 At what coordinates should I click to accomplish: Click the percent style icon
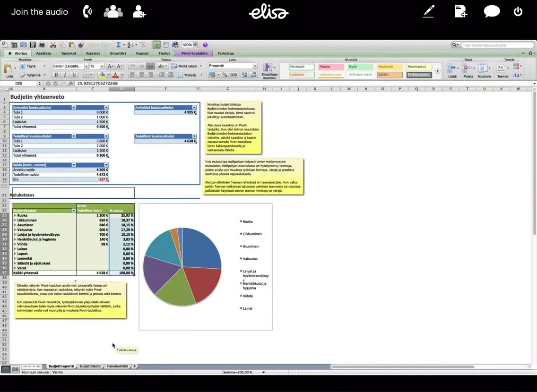tap(225, 75)
